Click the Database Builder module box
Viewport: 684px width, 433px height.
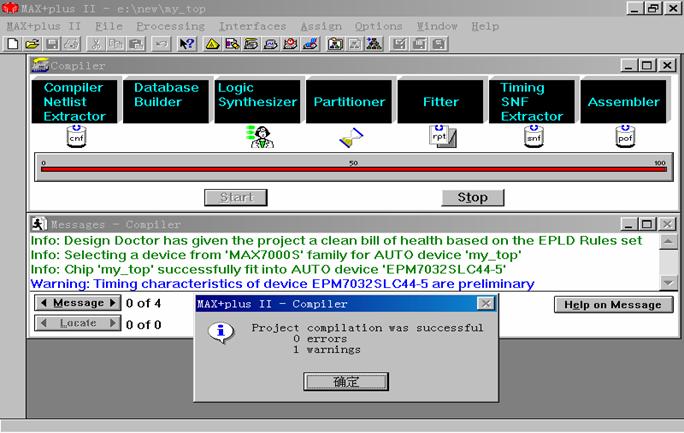coord(166,102)
